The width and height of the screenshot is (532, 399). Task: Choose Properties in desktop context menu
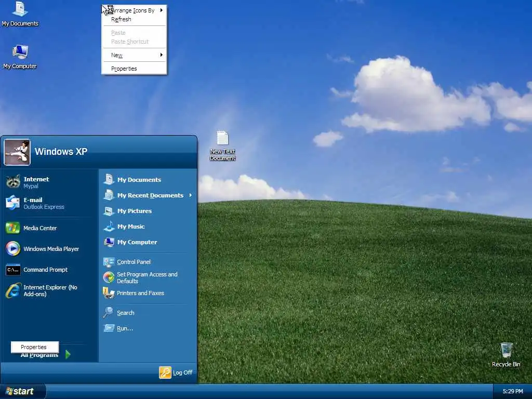[135, 69]
